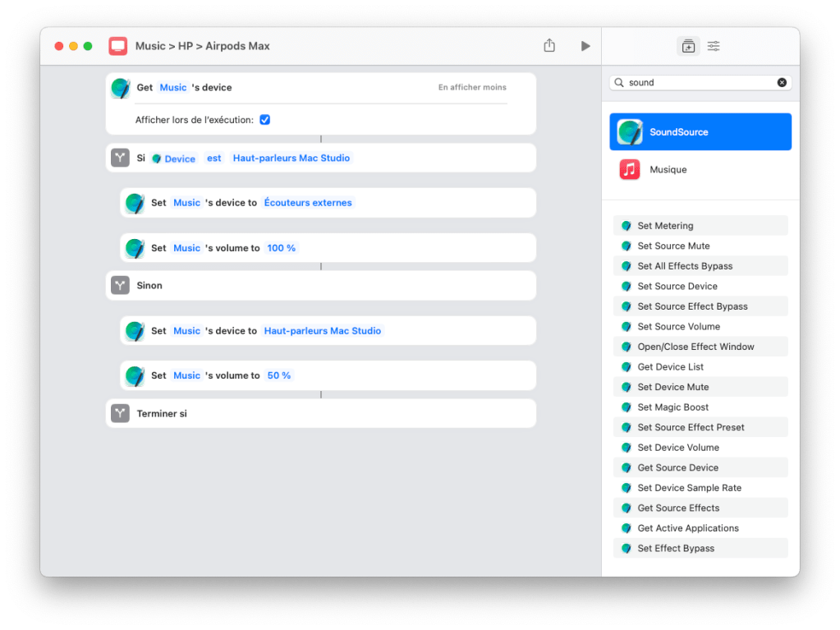Uncheck Afficher lors de l'exécution checkbox
Viewport: 840px width, 630px height.
264,120
